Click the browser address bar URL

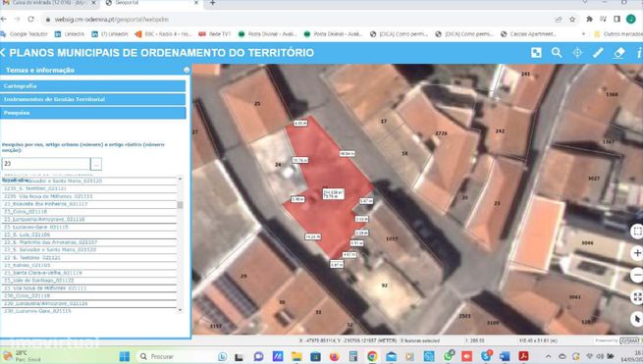(112, 20)
